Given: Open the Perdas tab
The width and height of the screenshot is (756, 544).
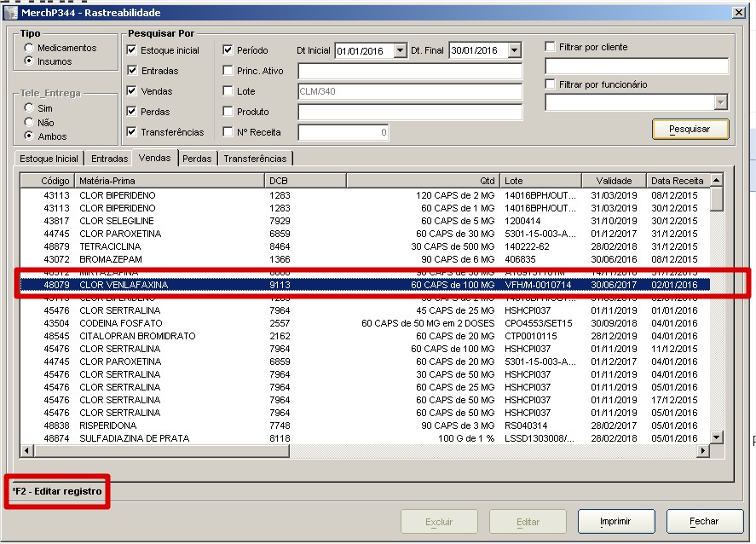Looking at the screenshot, I should [197, 159].
